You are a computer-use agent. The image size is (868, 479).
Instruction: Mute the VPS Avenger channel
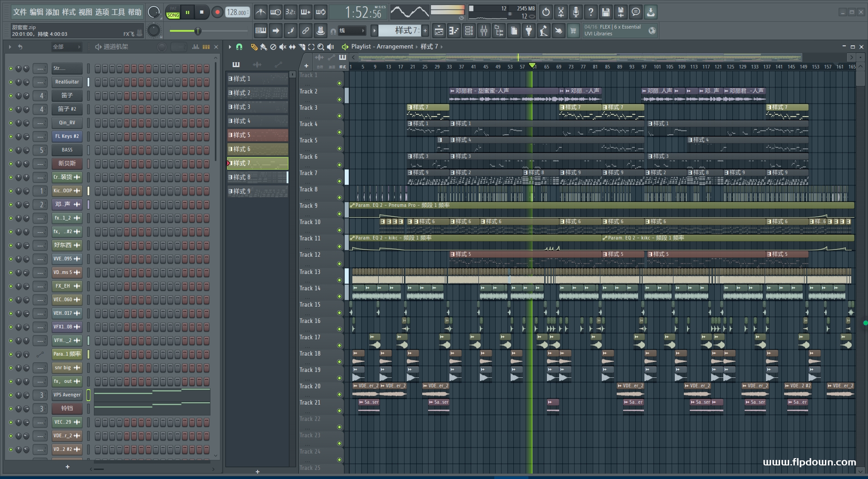[11, 395]
